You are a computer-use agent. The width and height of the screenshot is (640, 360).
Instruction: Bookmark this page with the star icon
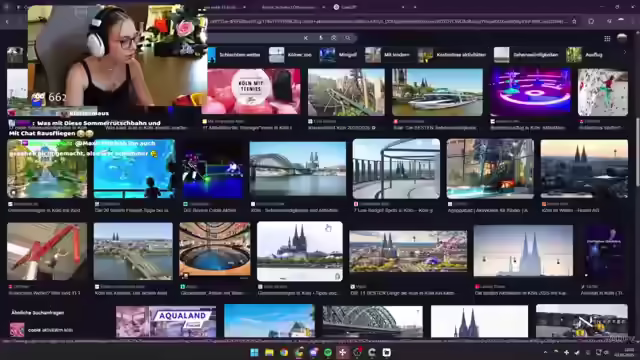574,21
